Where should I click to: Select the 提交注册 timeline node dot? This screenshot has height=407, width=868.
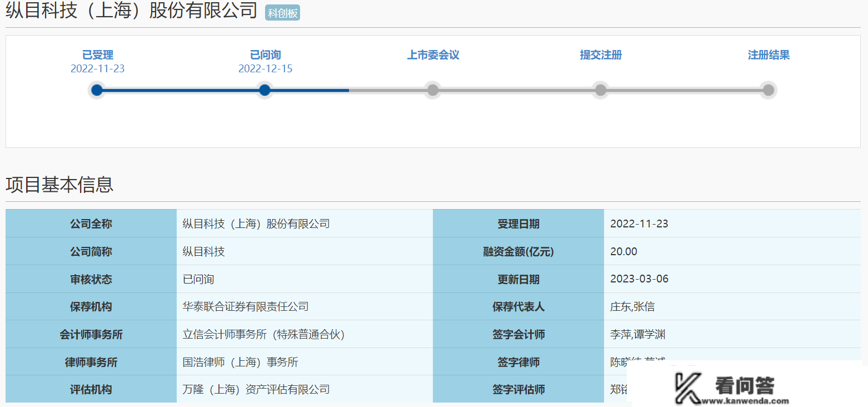(x=601, y=90)
